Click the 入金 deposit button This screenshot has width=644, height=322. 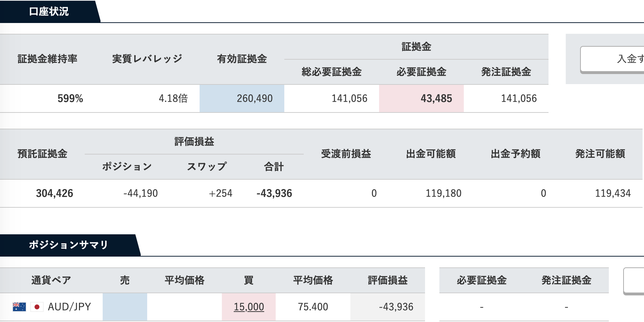612,59
